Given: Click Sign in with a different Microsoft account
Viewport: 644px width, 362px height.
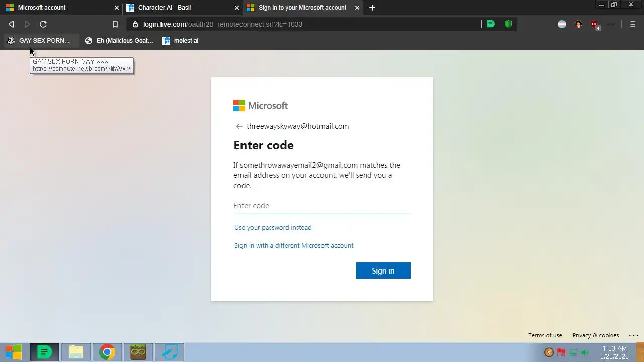Looking at the screenshot, I should (294, 246).
